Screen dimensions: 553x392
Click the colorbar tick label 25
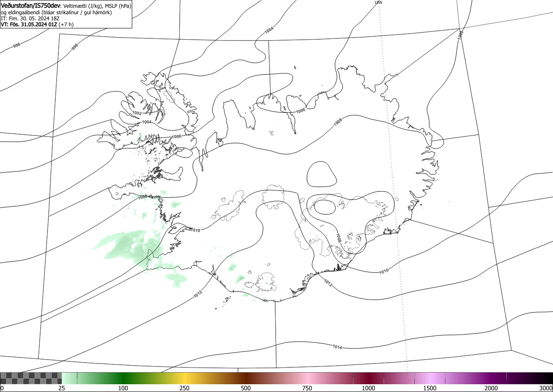62,388
